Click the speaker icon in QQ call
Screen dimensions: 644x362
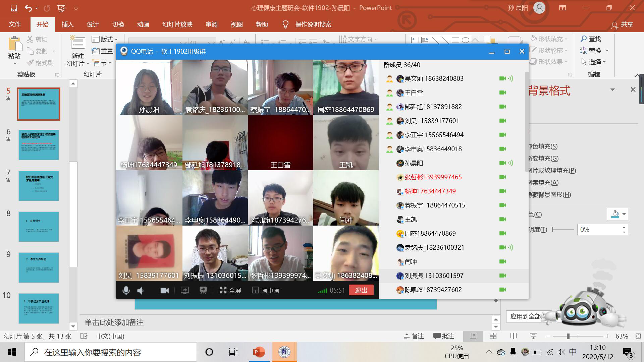(141, 290)
